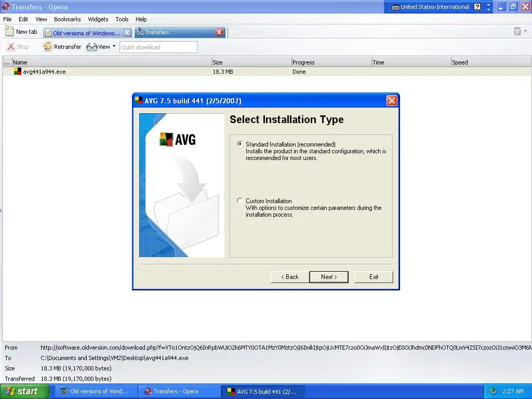This screenshot has height=399, width=532.
Task: Click the avg441a944.exe file icon
Action: click(x=17, y=71)
